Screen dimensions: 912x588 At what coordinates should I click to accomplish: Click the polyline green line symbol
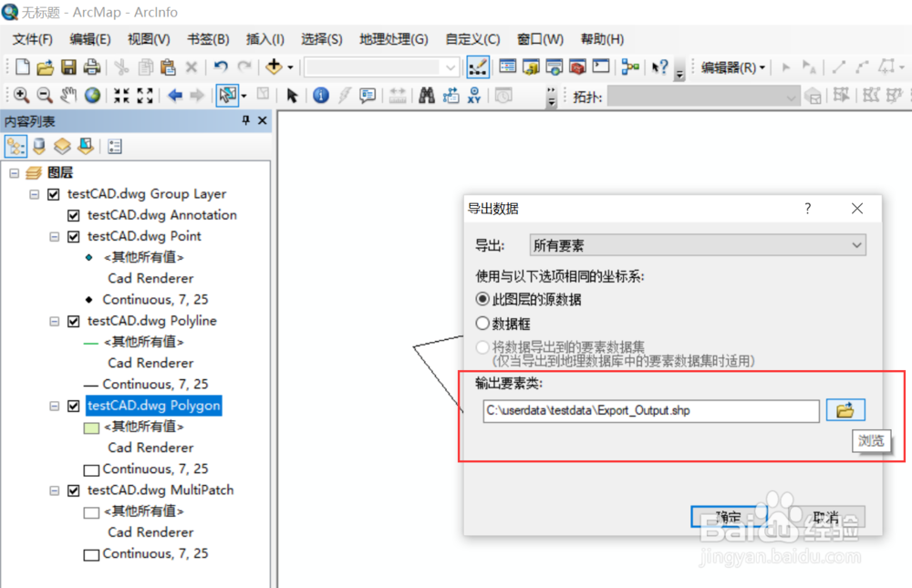(x=90, y=344)
